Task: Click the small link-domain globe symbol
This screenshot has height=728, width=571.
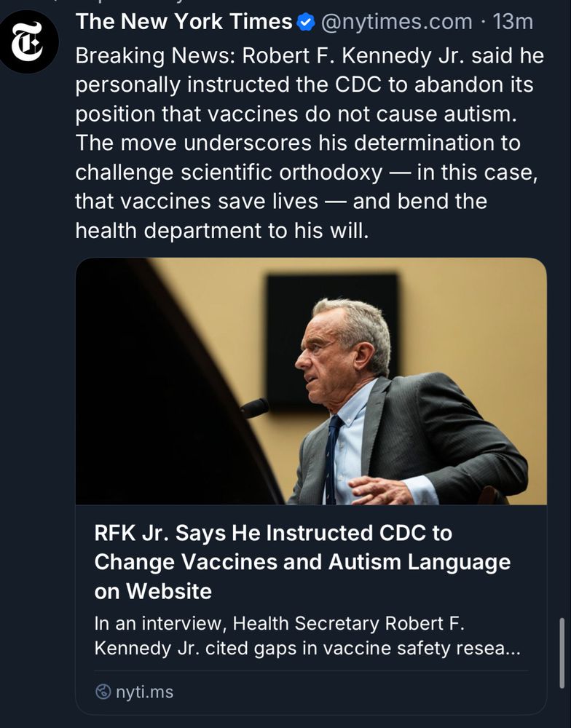Action: point(102,692)
